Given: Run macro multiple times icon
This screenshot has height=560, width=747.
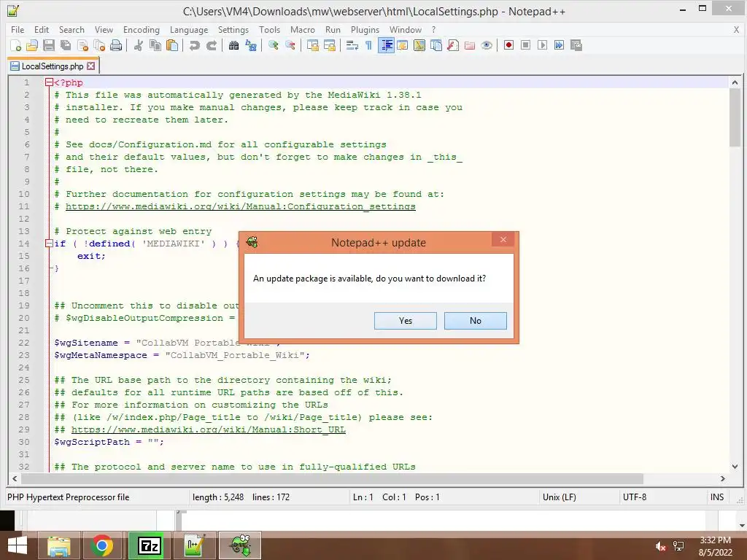Looking at the screenshot, I should [x=560, y=45].
